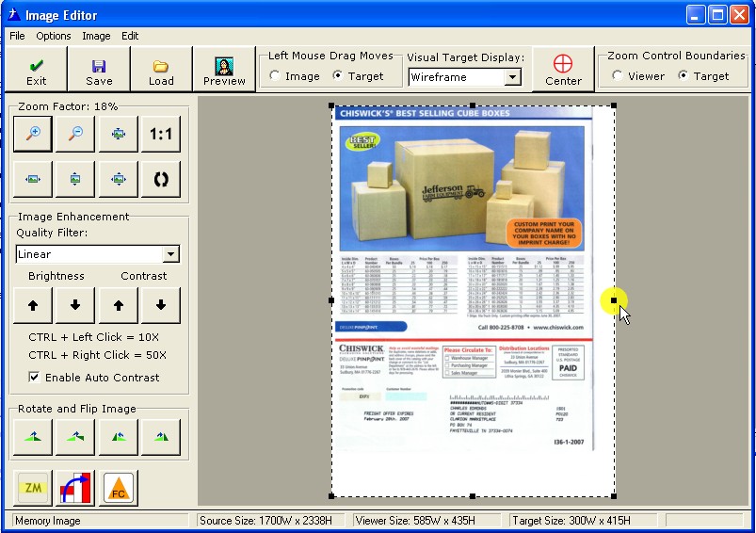This screenshot has height=533, width=756.
Task: Save the image with the floppy button
Action: (x=99, y=70)
